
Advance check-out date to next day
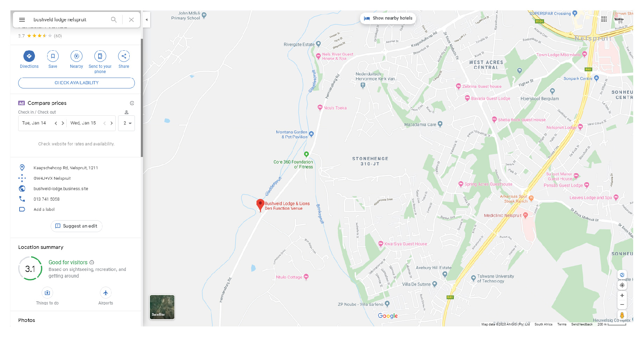tap(111, 123)
